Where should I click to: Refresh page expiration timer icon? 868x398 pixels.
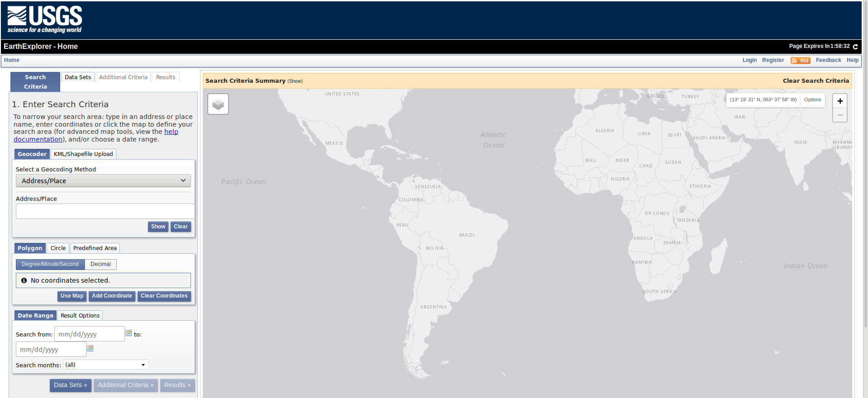855,47
